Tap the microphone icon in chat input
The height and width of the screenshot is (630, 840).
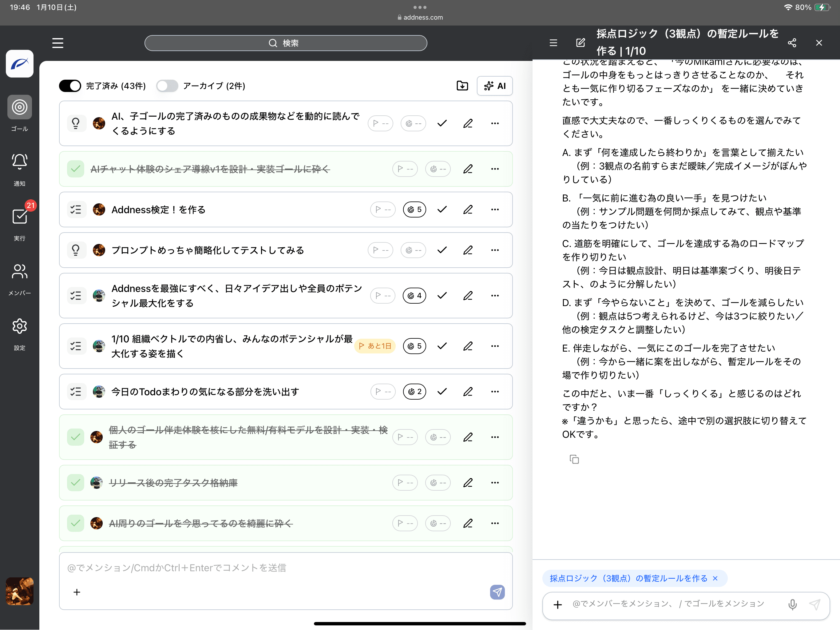(792, 604)
